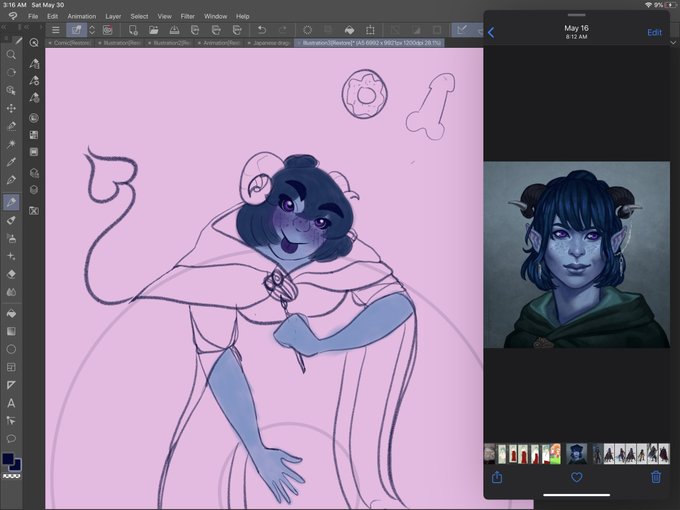
Task: Expand the right side palette chevron
Action: (673, 42)
